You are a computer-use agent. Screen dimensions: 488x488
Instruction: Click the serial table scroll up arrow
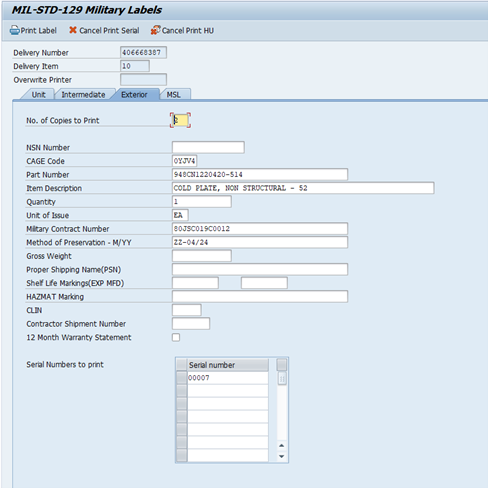pos(282,446)
